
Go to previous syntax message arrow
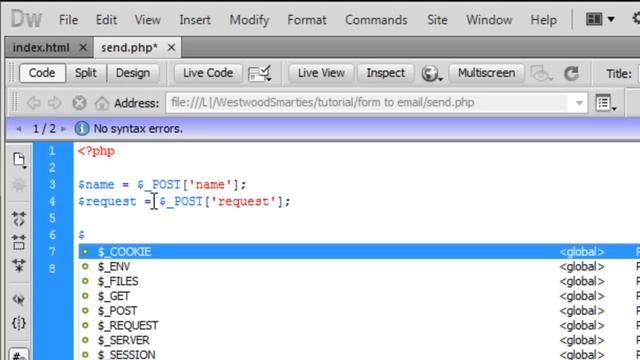click(18, 129)
